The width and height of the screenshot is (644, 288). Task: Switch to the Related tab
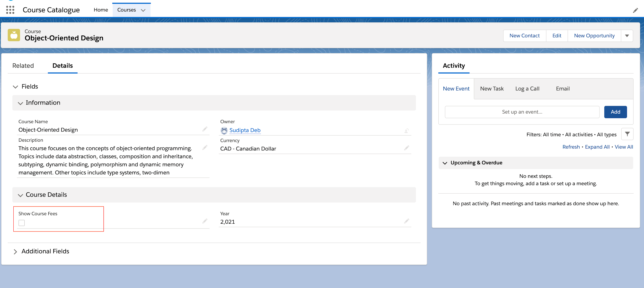(23, 66)
